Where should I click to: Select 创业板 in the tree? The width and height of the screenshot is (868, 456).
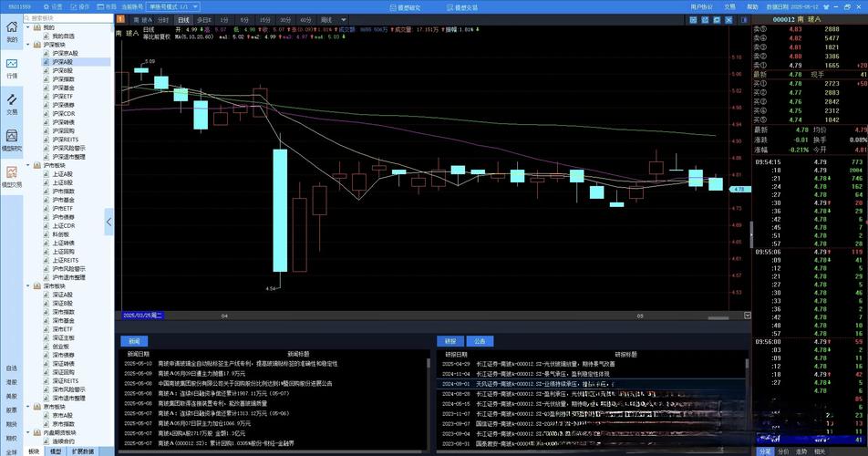(60, 347)
